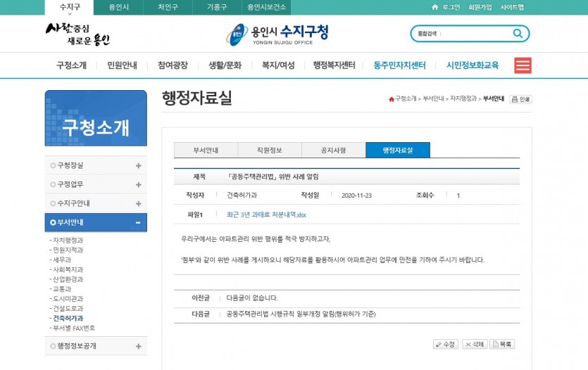Click the Yongin Suji-gu Office logo
This screenshot has height=370, width=588.
point(277,34)
